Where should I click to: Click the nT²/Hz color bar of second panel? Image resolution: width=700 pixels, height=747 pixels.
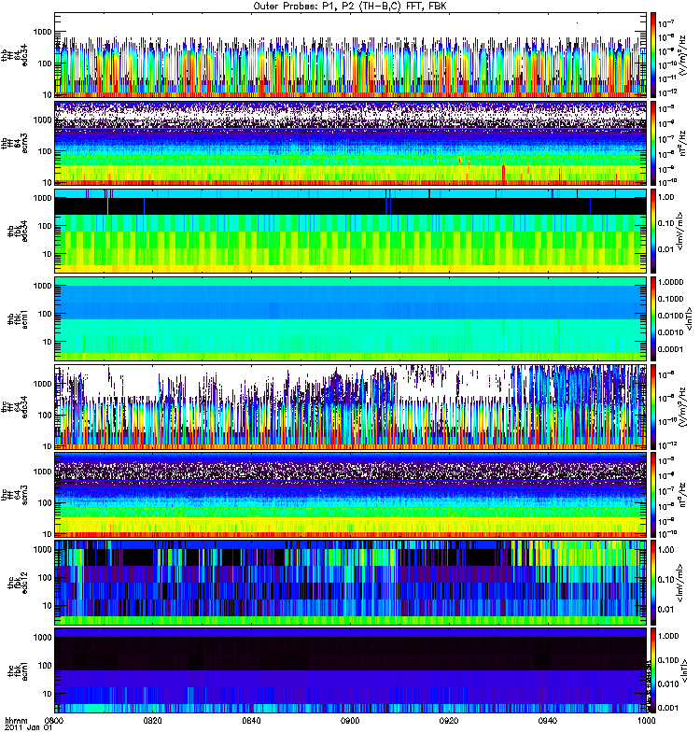coord(653,143)
